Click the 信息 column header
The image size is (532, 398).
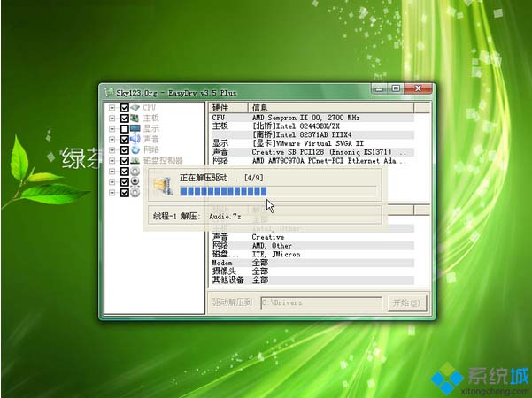click(331, 108)
